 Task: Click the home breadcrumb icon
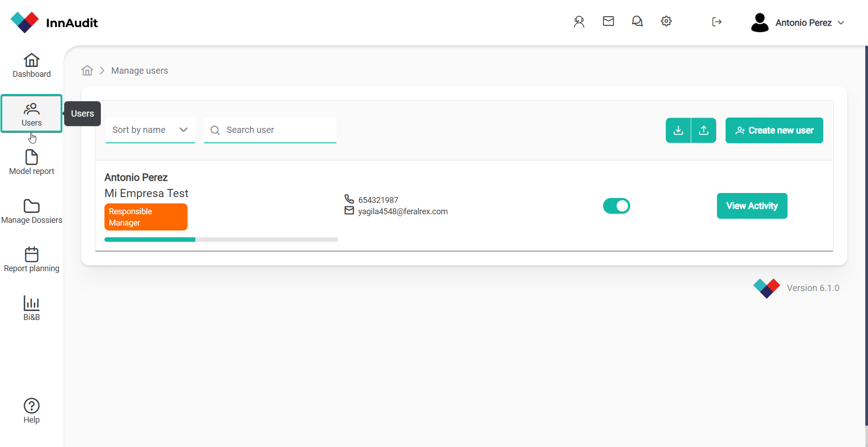point(87,71)
